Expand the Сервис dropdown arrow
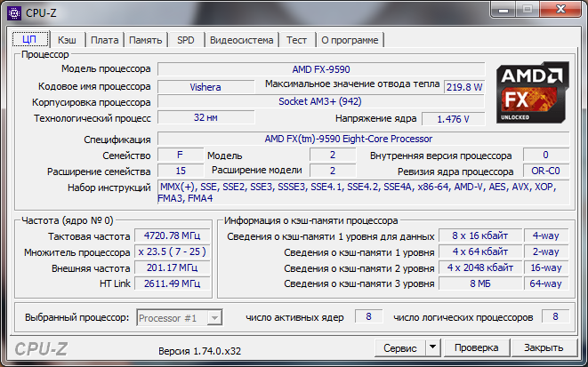This screenshot has width=588, height=367. pyautogui.click(x=432, y=347)
